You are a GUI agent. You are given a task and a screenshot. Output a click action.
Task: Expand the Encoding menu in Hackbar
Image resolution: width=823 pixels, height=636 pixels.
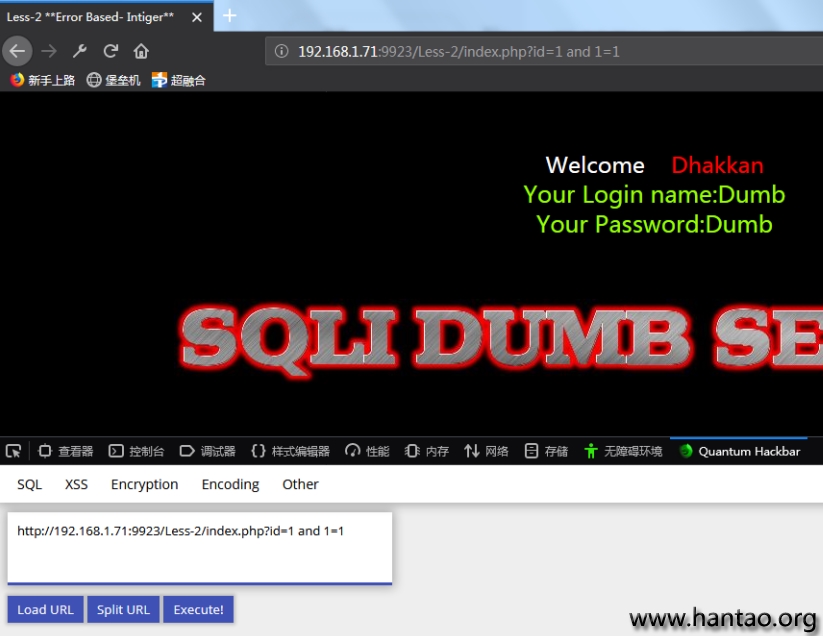(x=230, y=484)
